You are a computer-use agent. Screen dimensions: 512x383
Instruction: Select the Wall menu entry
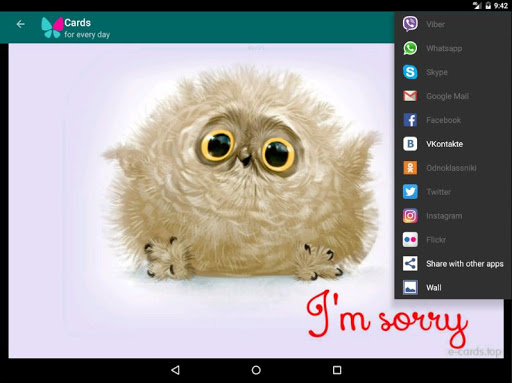point(452,288)
